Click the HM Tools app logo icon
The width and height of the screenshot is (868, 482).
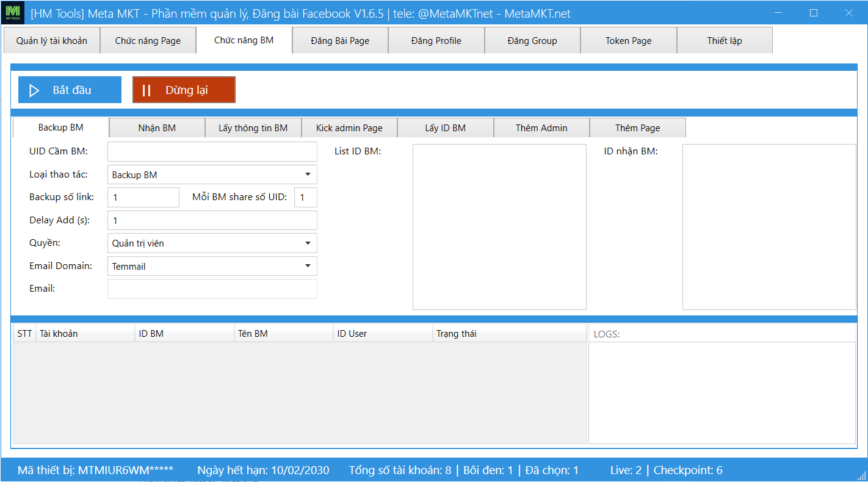coord(13,13)
